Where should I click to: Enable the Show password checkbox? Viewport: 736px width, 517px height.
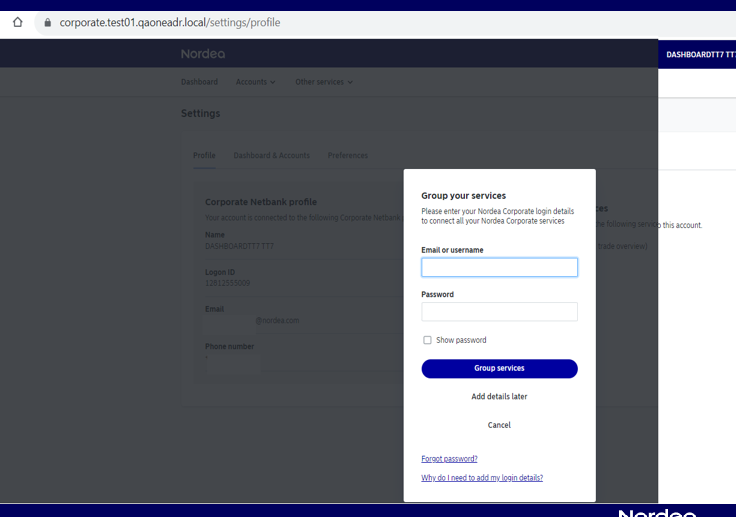427,340
